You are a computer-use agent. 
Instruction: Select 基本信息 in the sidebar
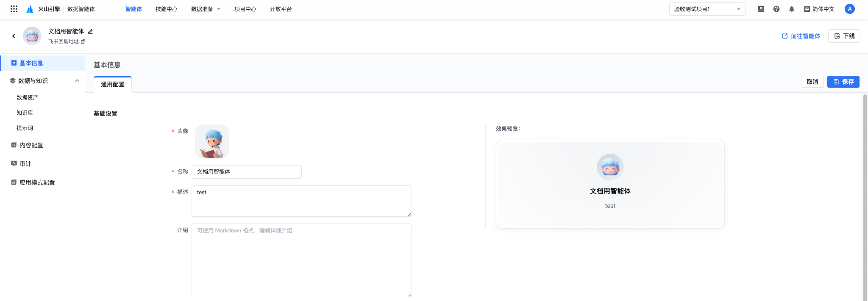point(42,63)
